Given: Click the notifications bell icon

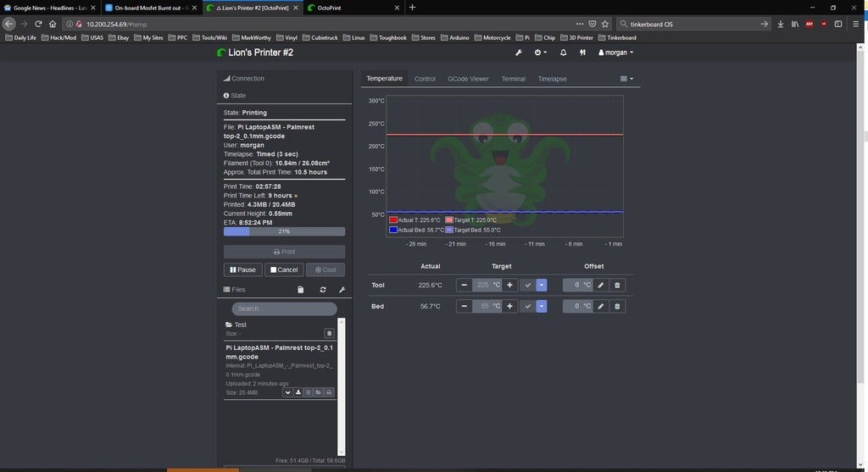Looking at the screenshot, I should point(563,53).
